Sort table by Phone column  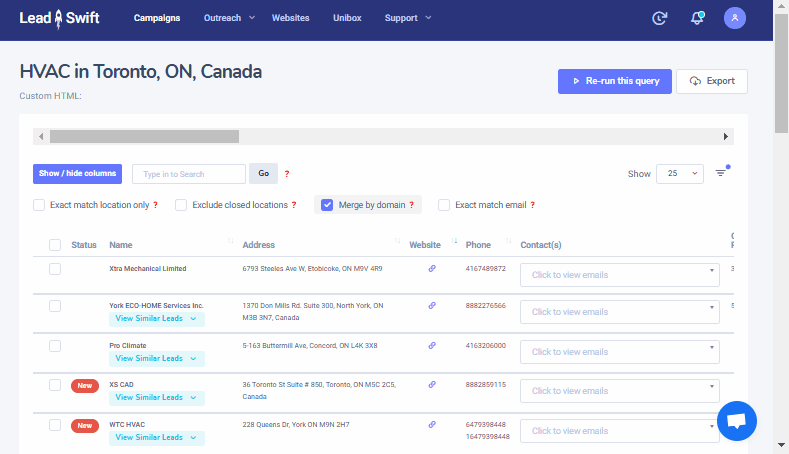[509, 241]
